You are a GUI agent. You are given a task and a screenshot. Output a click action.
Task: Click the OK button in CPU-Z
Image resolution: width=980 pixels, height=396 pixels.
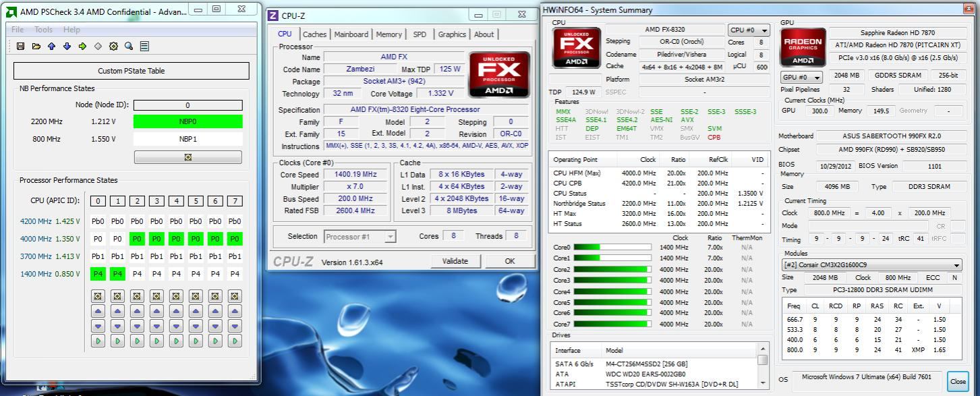point(510,261)
